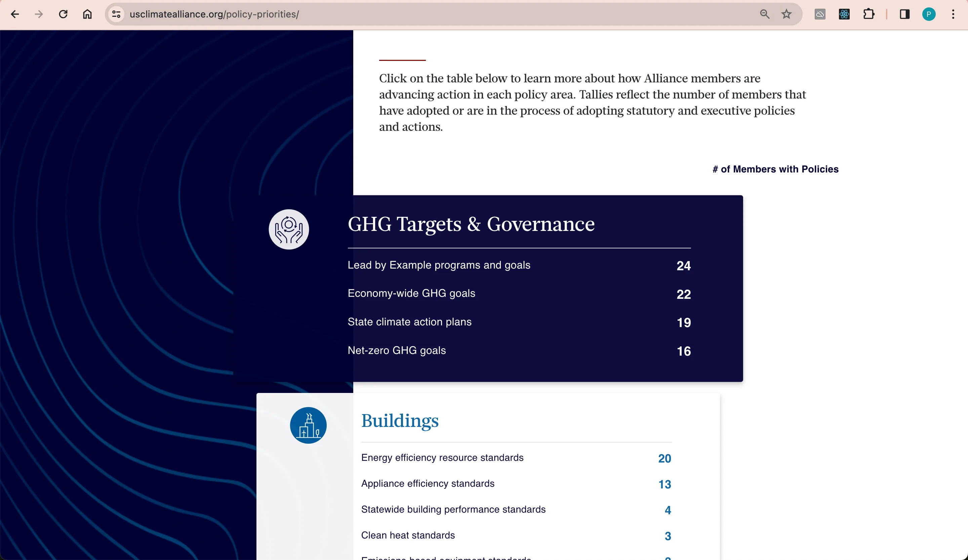The height and width of the screenshot is (560, 968).
Task: Open Appliance efficiency standards row
Action: point(516,484)
